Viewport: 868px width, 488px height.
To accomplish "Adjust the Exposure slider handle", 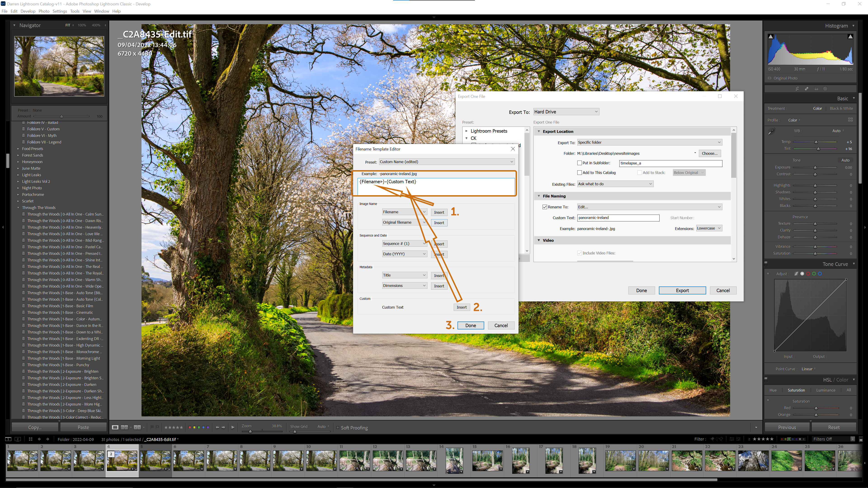I will 815,168.
